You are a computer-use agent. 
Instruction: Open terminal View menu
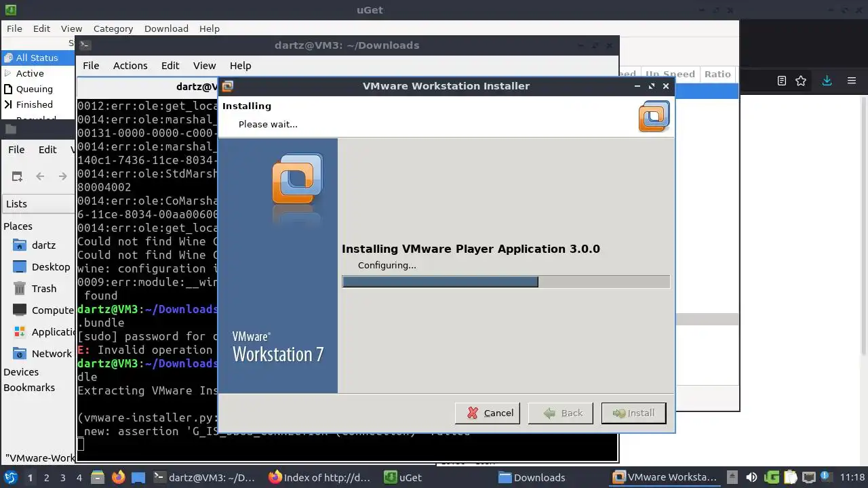tap(204, 66)
